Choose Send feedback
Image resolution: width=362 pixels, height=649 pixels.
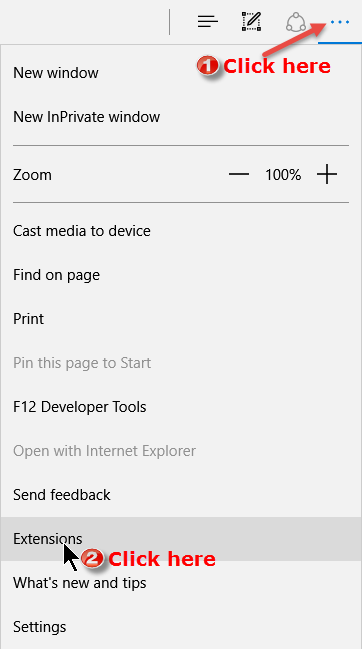click(x=181, y=495)
